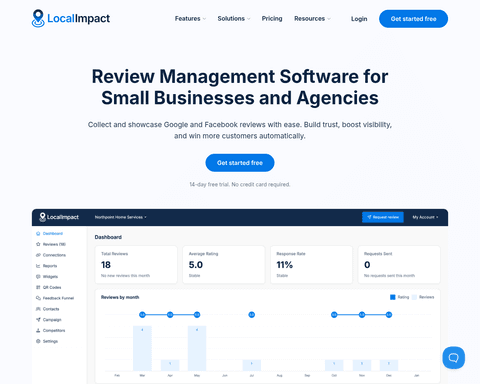Click the May rating data point on the chart

(x=197, y=315)
